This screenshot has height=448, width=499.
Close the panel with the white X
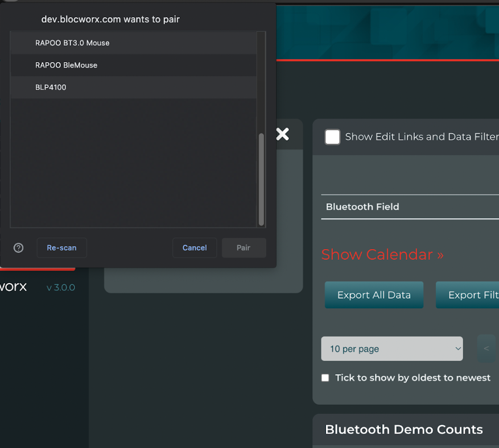[x=282, y=134]
